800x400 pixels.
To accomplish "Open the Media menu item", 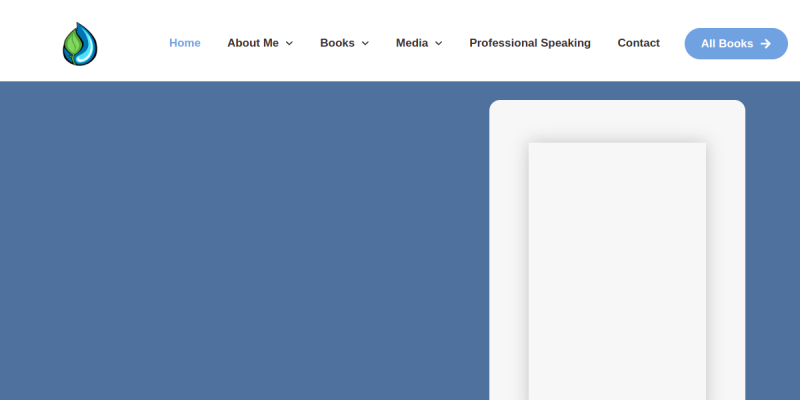I will tap(412, 43).
